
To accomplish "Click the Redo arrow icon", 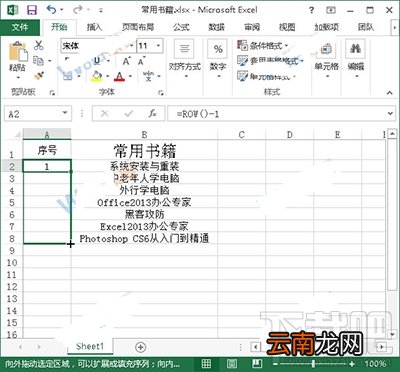I will [78, 10].
